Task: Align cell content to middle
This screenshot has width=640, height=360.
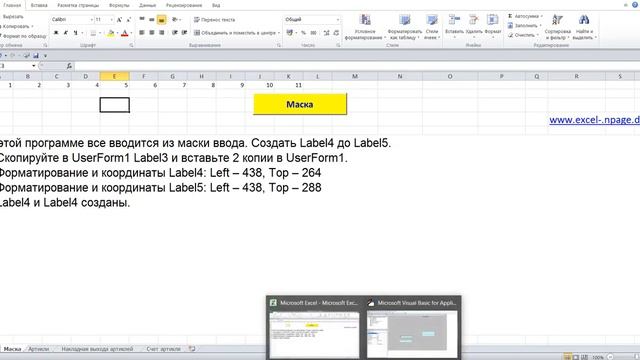Action: tap(151, 19)
